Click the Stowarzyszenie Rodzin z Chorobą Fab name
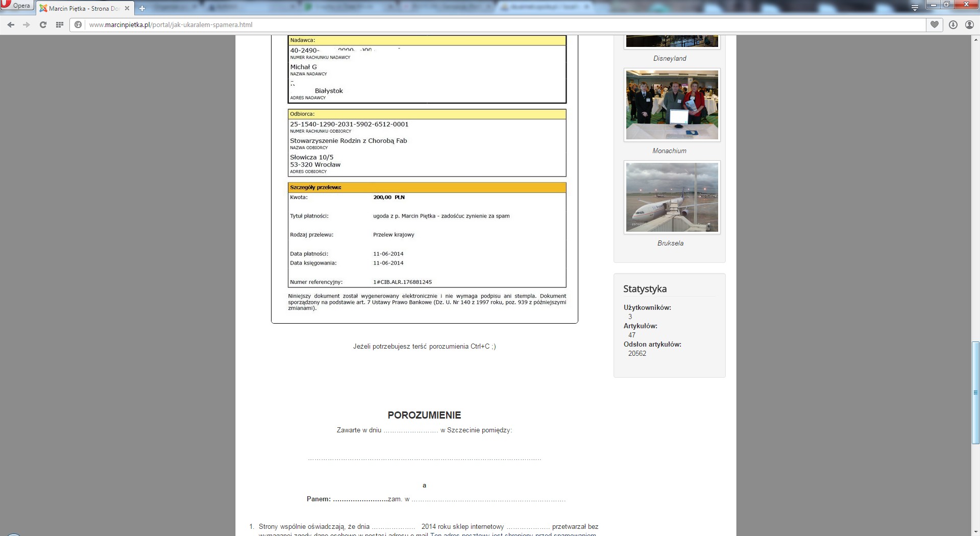 pyautogui.click(x=349, y=140)
